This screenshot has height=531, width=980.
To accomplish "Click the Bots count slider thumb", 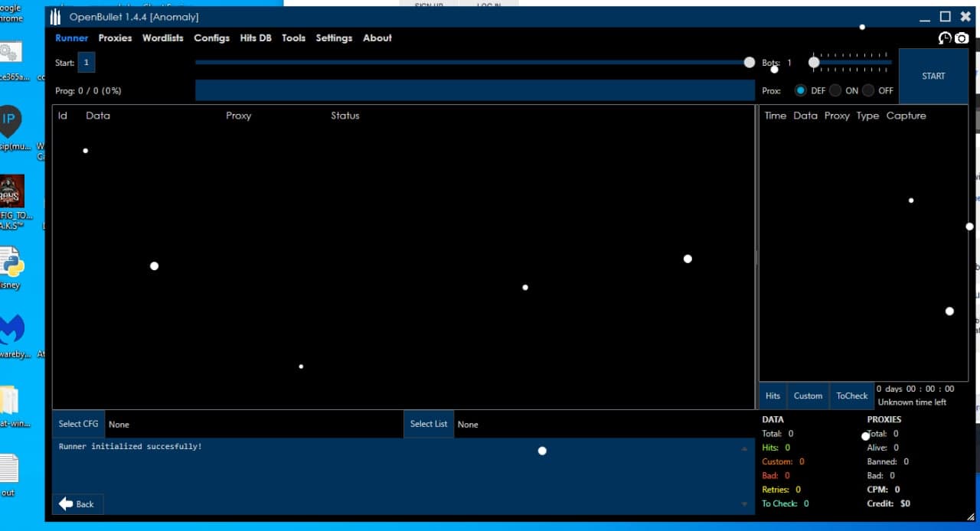I will coord(814,63).
